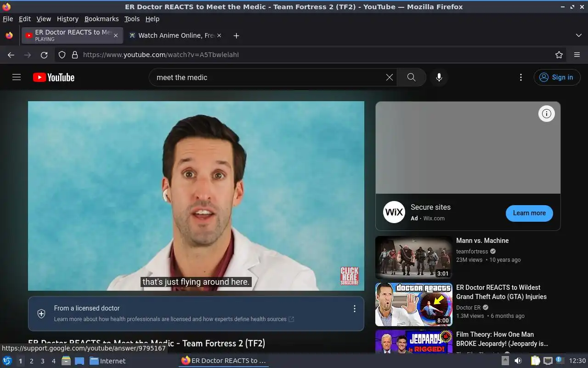Click the Wix advertiser logo
Screen dimensions: 588x368
coord(394,212)
